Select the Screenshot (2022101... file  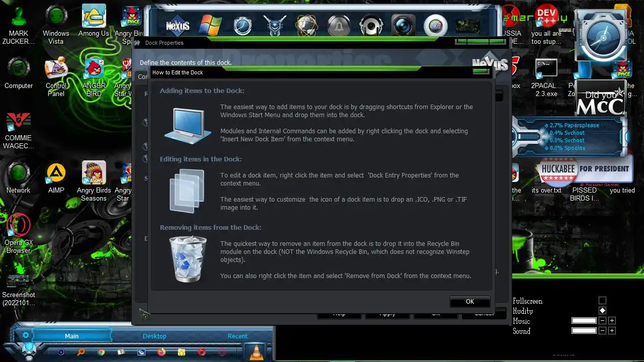coord(19,290)
